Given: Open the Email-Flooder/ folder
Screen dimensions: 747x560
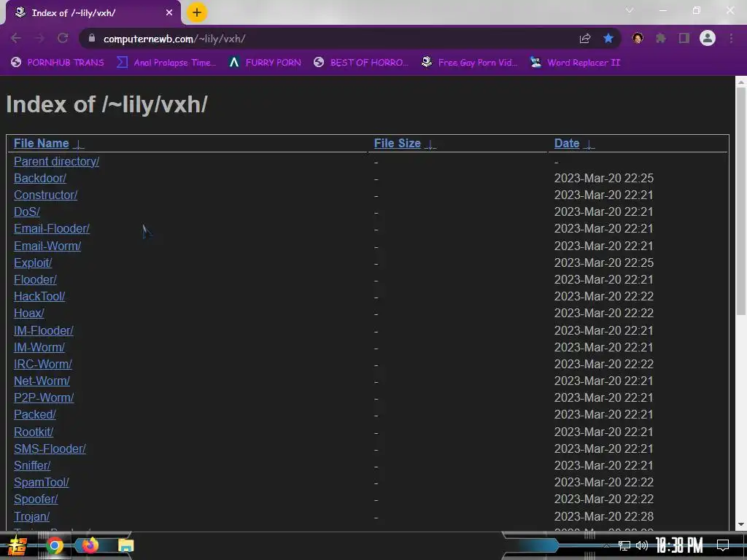Looking at the screenshot, I should pos(52,228).
